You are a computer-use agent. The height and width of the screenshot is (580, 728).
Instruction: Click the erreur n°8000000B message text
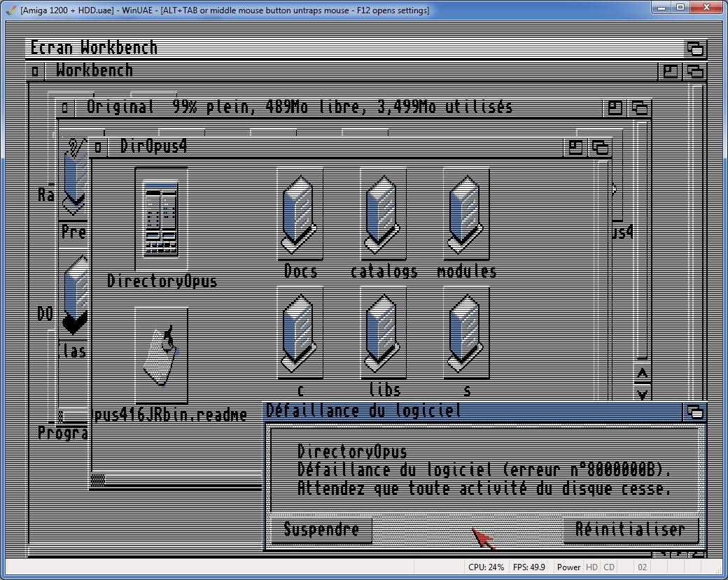pyautogui.click(x=484, y=469)
